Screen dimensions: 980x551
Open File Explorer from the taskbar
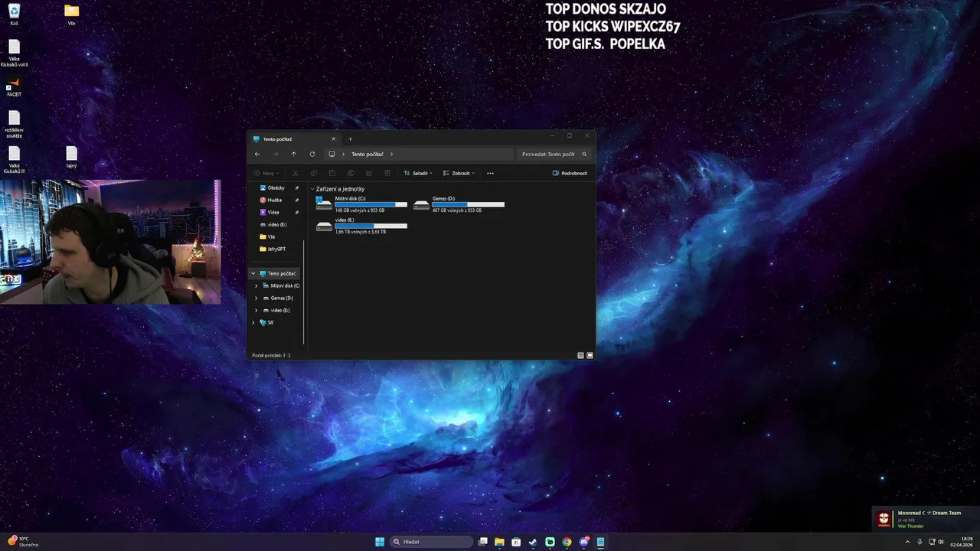click(x=499, y=542)
